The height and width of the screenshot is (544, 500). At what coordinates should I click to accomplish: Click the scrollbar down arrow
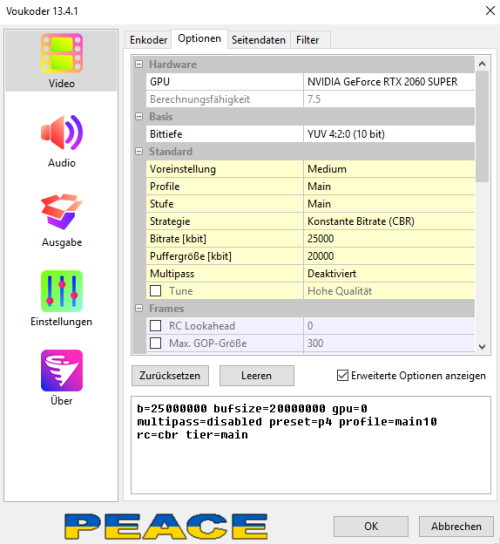tap(482, 347)
